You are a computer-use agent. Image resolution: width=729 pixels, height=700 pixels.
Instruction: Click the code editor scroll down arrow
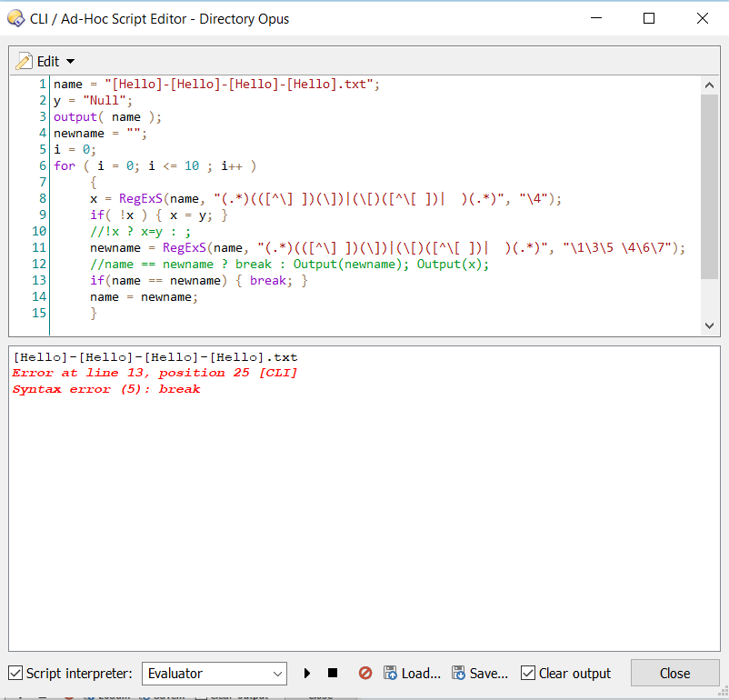(709, 325)
